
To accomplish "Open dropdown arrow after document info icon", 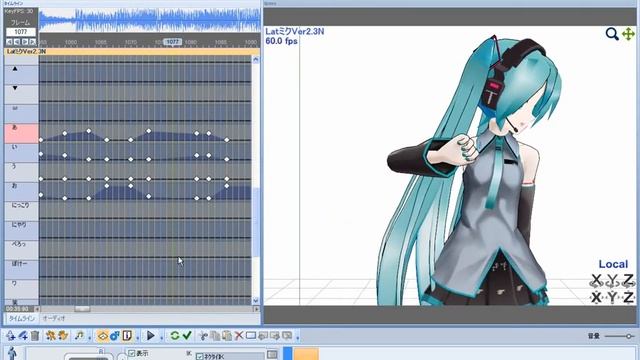I will [x=137, y=337].
